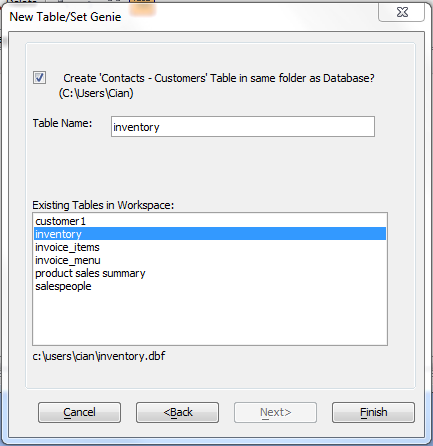The image size is (433, 446).
Task: Select customer1 in existing tables list
Action: pos(210,221)
